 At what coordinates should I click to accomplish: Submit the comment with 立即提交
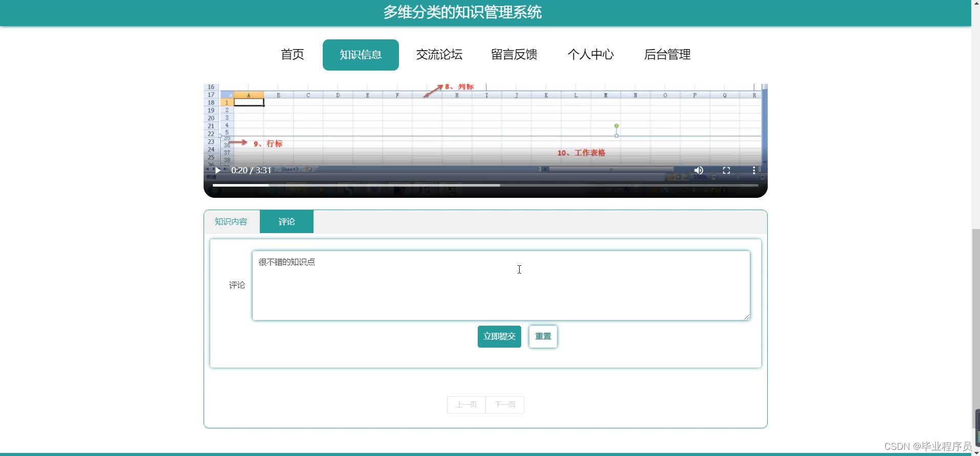(x=499, y=336)
